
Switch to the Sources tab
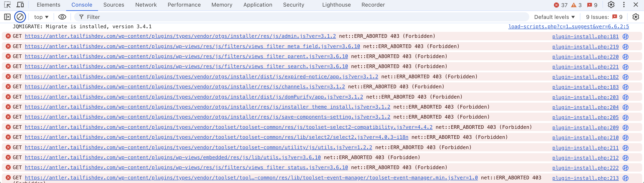coord(114,5)
